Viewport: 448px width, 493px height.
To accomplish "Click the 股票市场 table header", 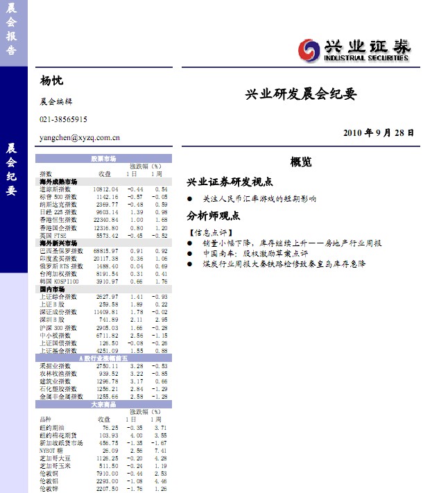I will (104, 159).
